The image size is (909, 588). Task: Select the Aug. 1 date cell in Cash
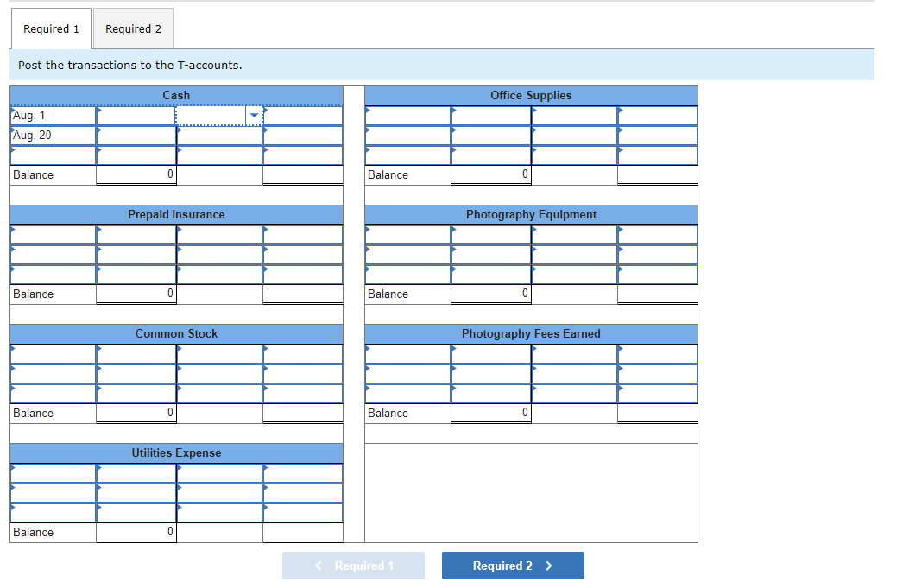point(54,116)
